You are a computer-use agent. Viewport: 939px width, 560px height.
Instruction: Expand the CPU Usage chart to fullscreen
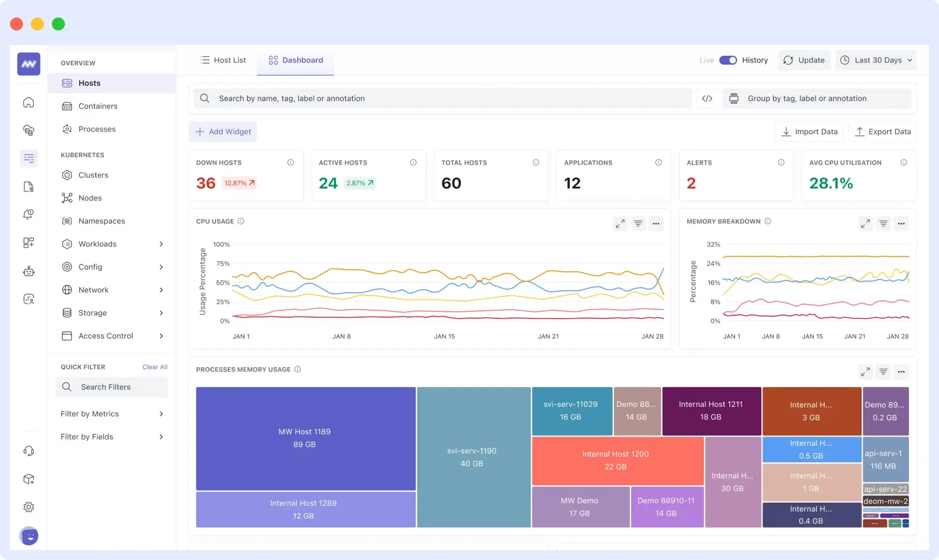click(x=620, y=223)
